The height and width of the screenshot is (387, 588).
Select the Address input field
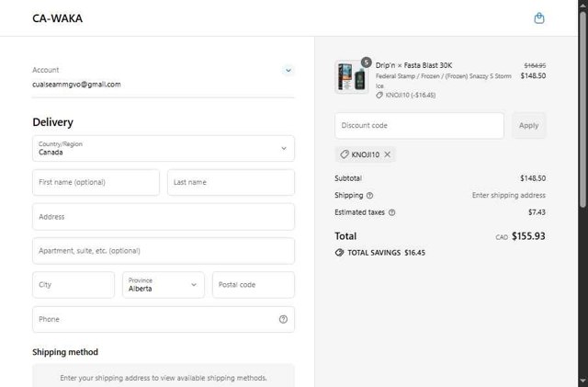point(164,217)
